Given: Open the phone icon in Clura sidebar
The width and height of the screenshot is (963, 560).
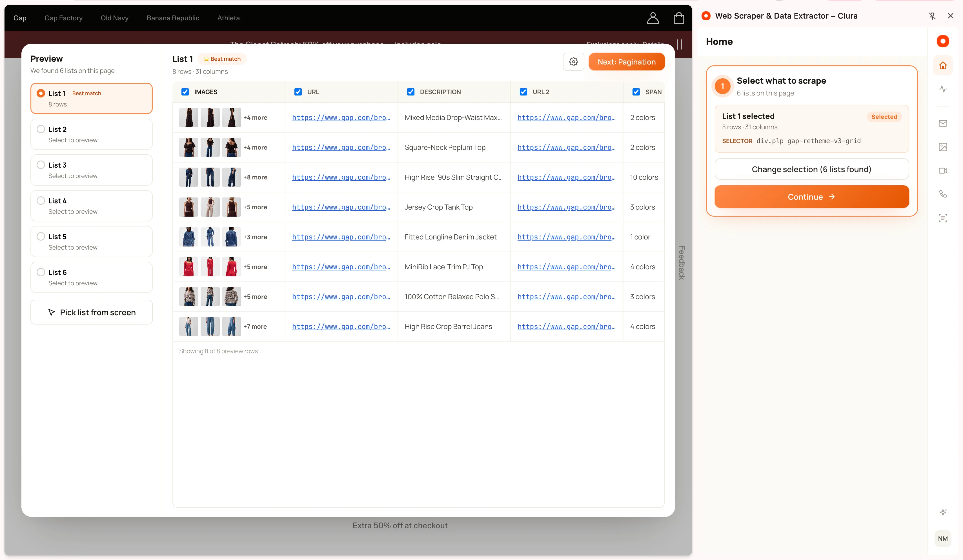Looking at the screenshot, I should [x=943, y=194].
